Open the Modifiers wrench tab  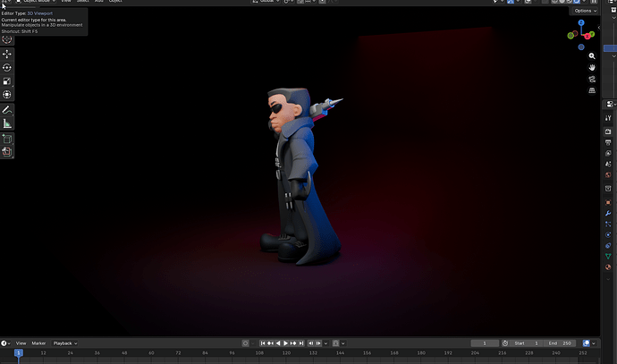[608, 213]
